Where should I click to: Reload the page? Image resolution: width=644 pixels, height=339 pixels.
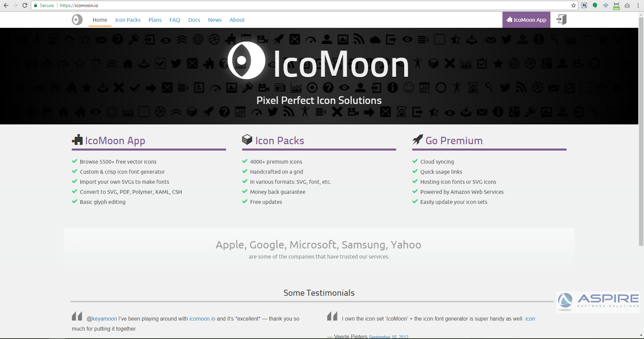25,5
